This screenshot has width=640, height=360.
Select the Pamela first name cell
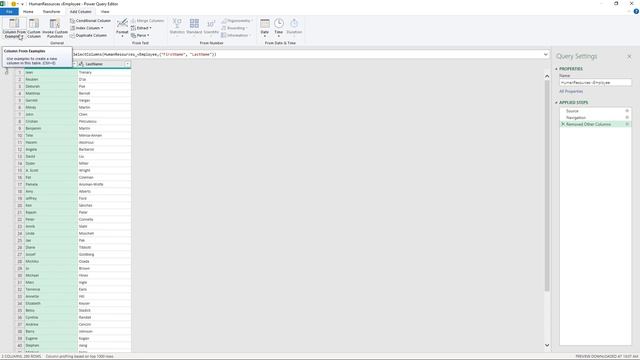click(x=50, y=184)
